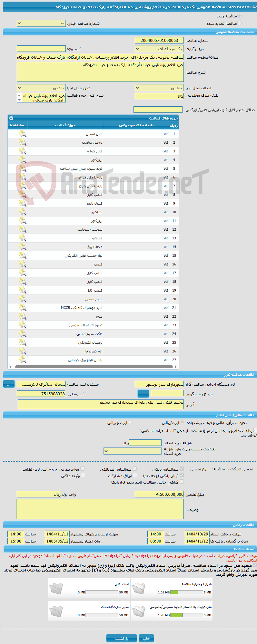Image resolution: width=257 pixels, height=644 pixels.
Task: Open view icon for row 2 پروفیل فولادی
Action: (23, 142)
